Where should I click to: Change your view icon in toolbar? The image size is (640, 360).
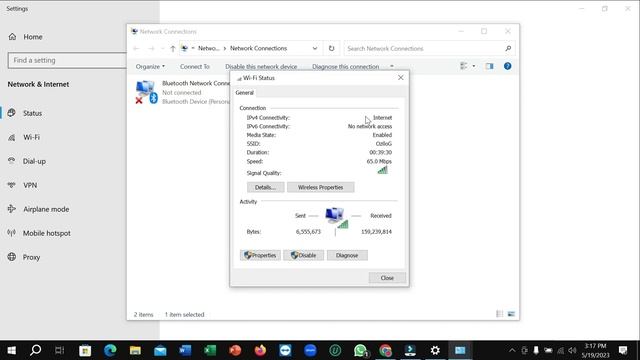click(x=464, y=66)
